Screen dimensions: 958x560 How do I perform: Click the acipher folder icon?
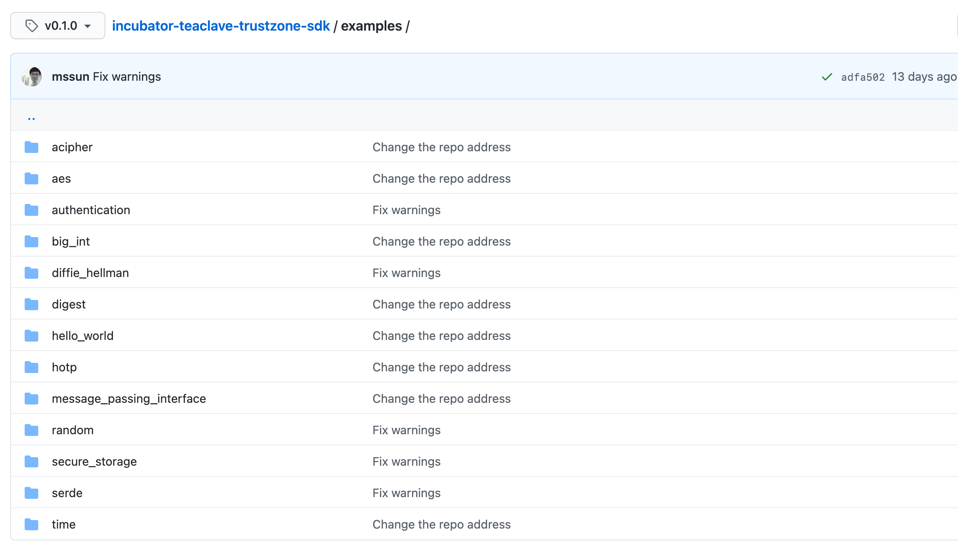click(x=31, y=147)
